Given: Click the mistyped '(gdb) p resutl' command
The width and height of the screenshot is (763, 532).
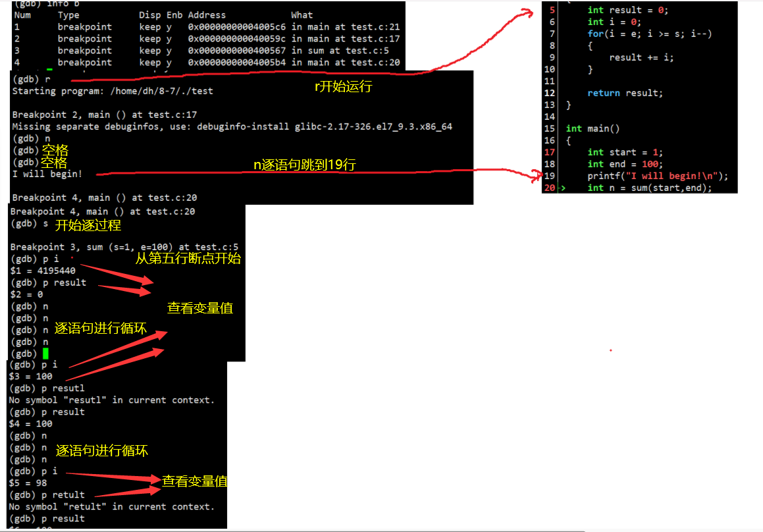Looking at the screenshot, I should [47, 388].
